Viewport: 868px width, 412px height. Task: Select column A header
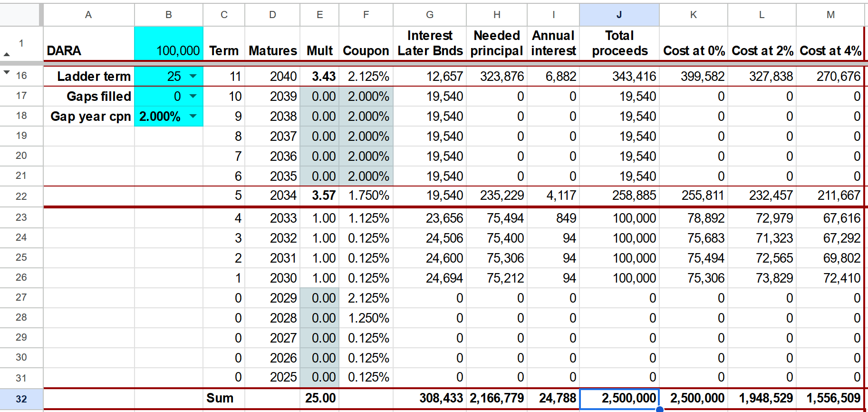tap(88, 15)
